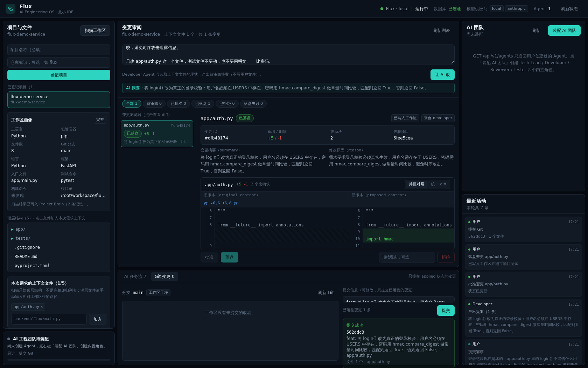Click the commit hash 562ddc3 in success box
The height and width of the screenshot is (368, 588).
(x=355, y=332)
